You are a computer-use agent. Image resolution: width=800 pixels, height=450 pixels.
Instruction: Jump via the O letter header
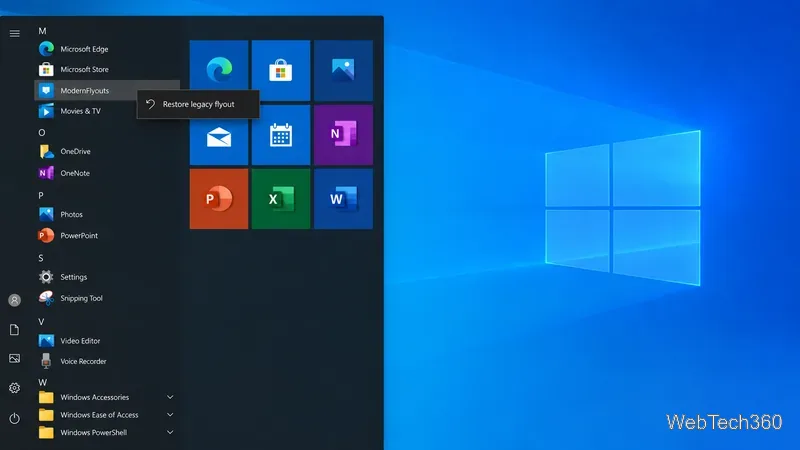point(42,133)
